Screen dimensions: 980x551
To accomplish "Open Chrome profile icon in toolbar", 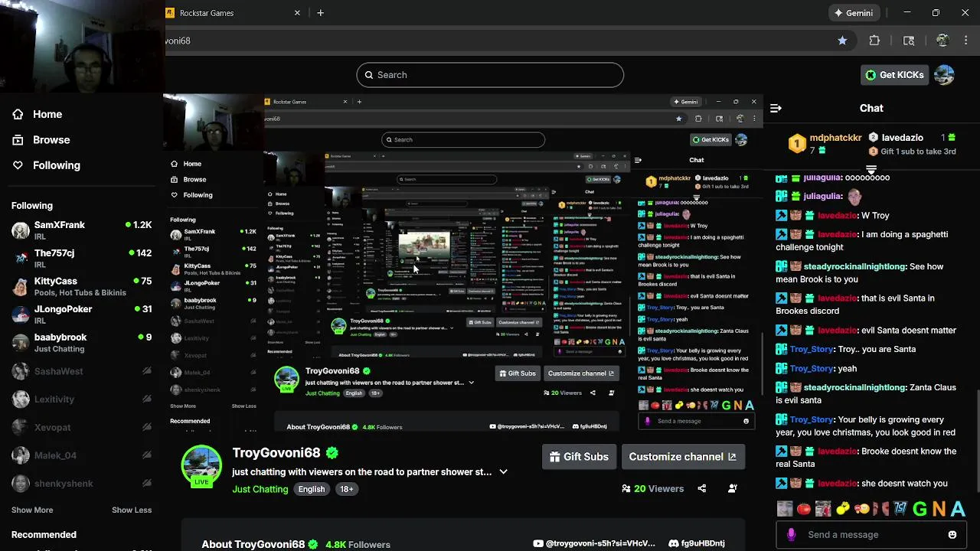I will click(942, 41).
